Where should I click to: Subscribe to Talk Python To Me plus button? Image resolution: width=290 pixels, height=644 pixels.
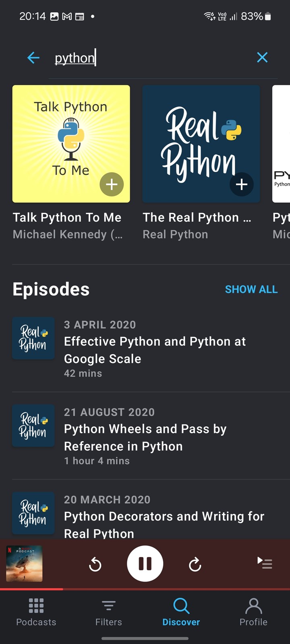112,184
